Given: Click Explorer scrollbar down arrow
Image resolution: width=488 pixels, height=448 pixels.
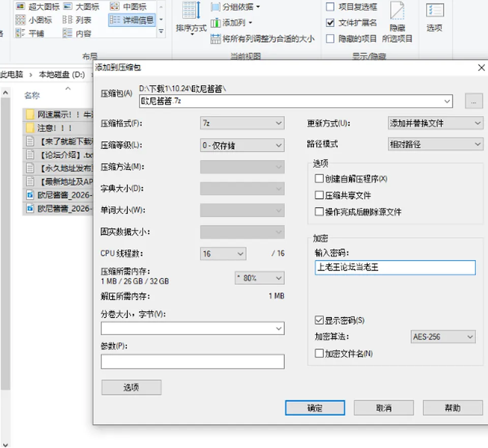Looking at the screenshot, I should [5, 445].
